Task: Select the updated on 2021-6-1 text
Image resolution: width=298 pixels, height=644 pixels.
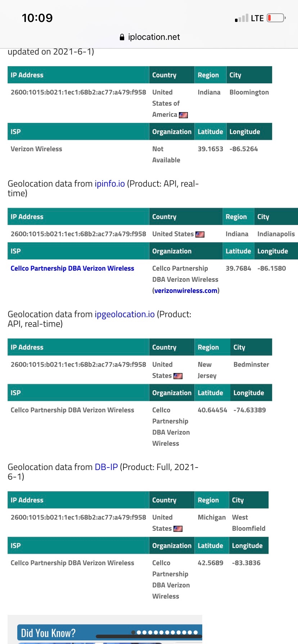Action: [51, 52]
